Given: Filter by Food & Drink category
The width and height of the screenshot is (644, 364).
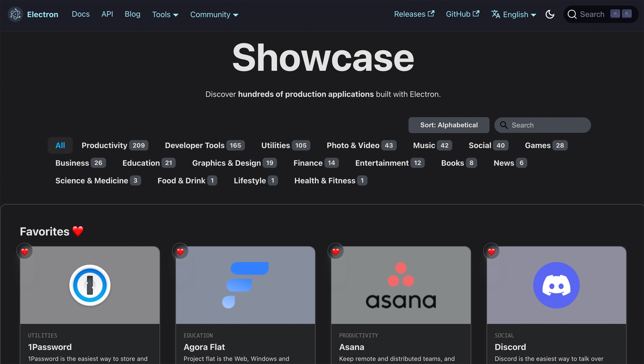Looking at the screenshot, I should (187, 181).
